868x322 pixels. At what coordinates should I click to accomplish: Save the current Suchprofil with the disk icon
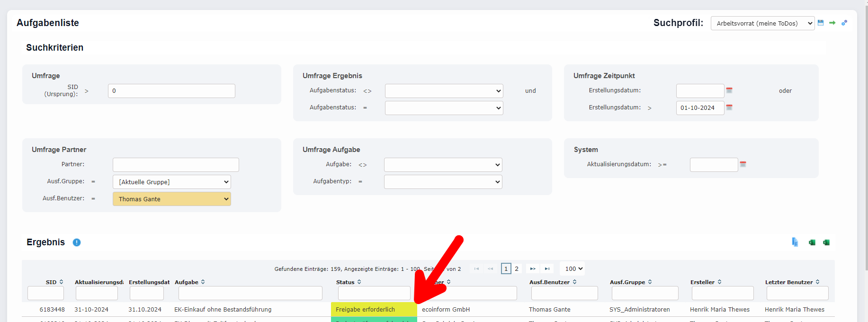point(821,23)
